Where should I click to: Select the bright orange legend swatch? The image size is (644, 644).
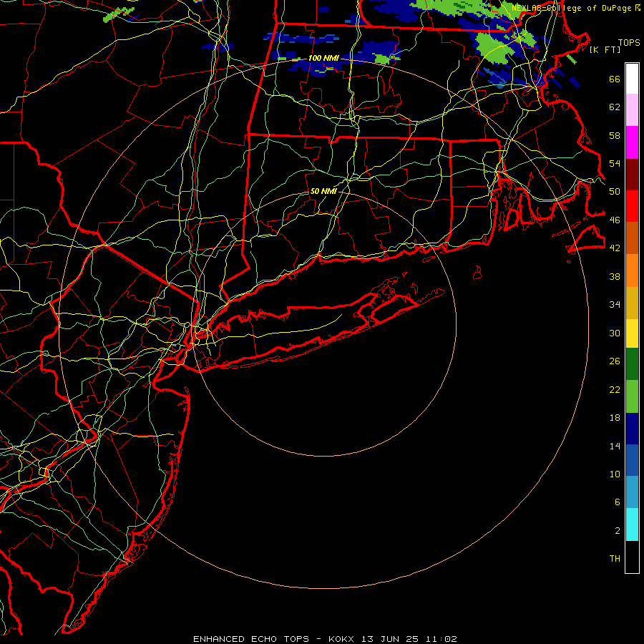632,270
